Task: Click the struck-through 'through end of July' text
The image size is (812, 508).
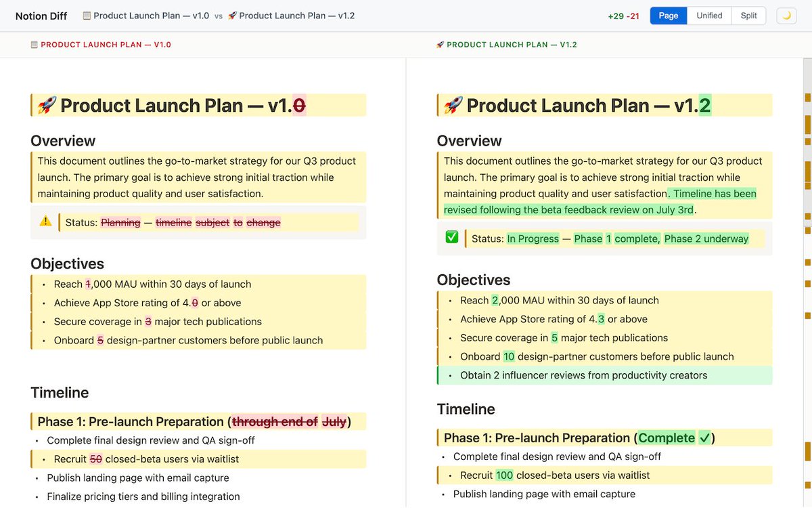Action: [289, 421]
